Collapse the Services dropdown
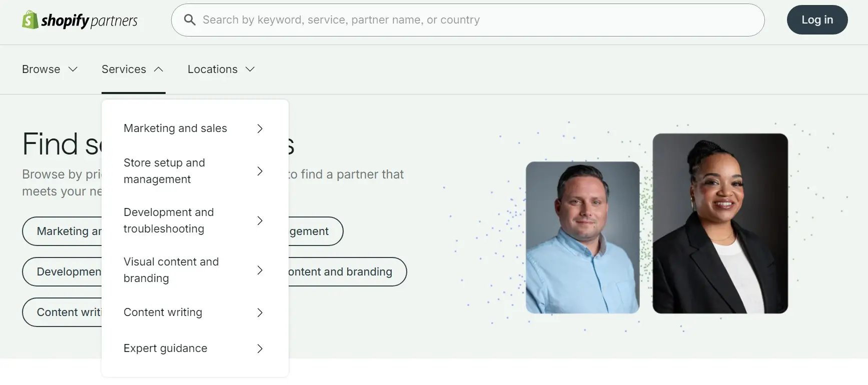The width and height of the screenshot is (868, 385). click(x=133, y=69)
